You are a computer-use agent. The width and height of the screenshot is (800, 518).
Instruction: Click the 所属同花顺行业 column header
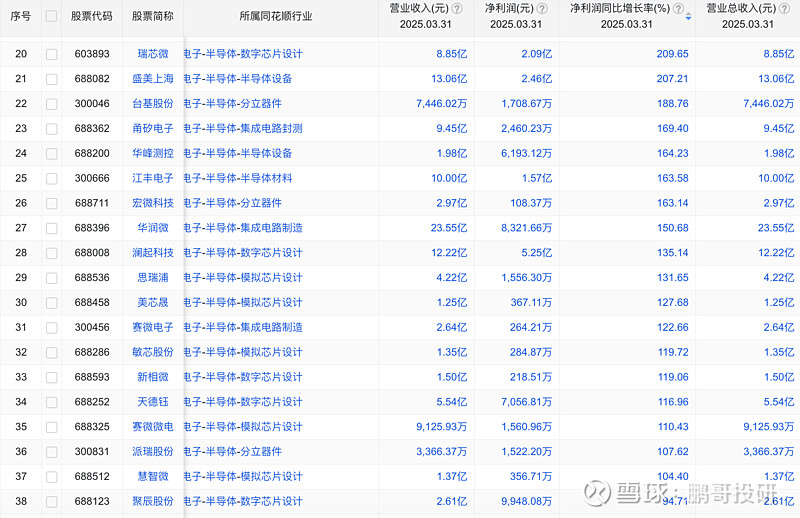click(276, 16)
